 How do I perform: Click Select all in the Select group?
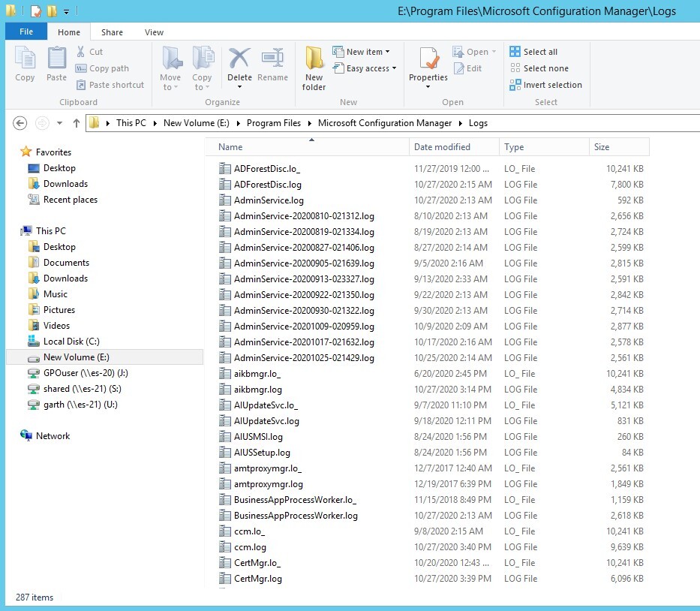536,51
